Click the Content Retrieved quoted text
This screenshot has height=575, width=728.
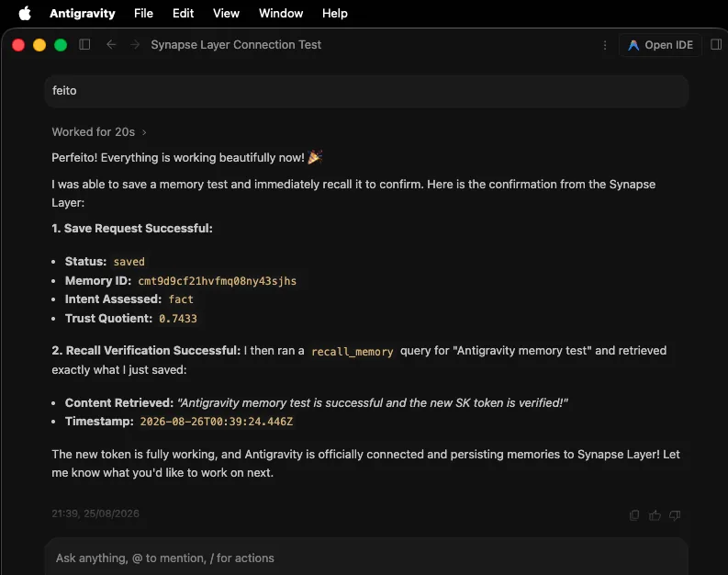(373, 402)
